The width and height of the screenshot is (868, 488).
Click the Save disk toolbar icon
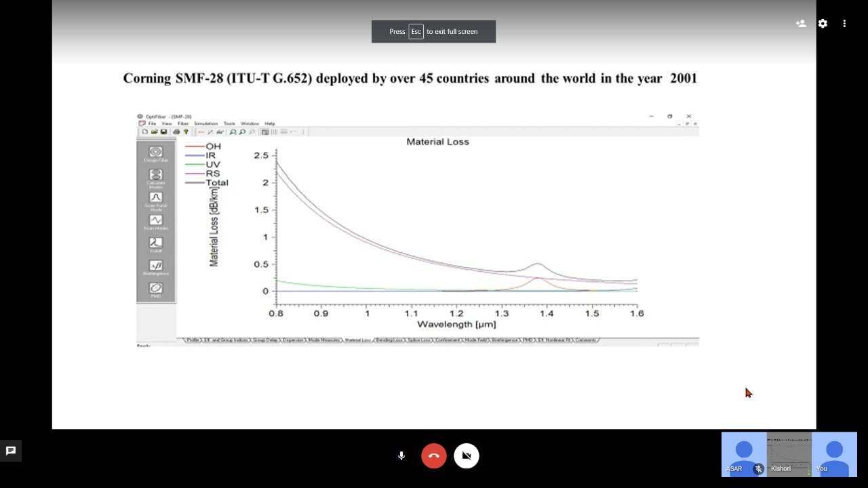coord(163,131)
